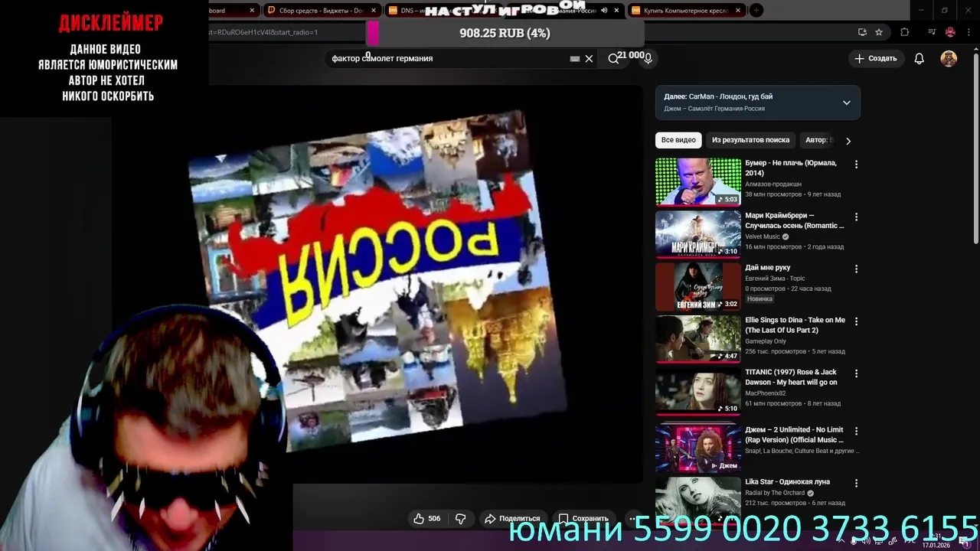Open Бумер - Не плачь thumbnail
This screenshot has width=980, height=551.
698,182
